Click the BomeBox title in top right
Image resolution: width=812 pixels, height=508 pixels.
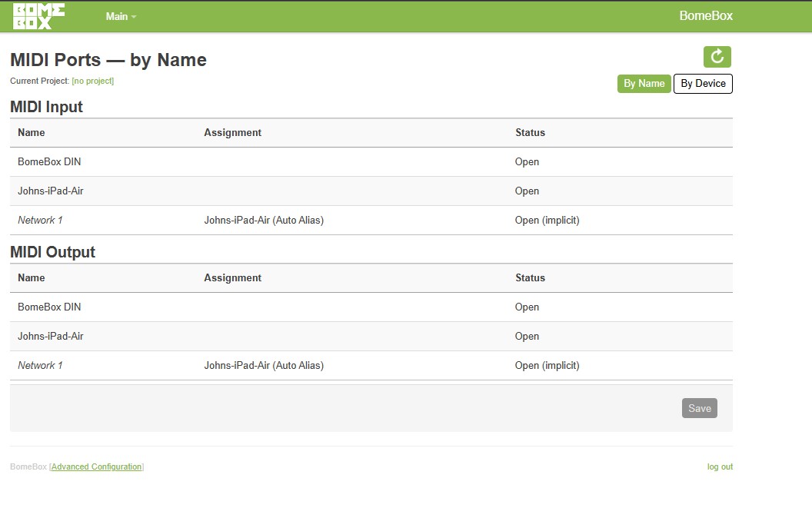click(706, 16)
